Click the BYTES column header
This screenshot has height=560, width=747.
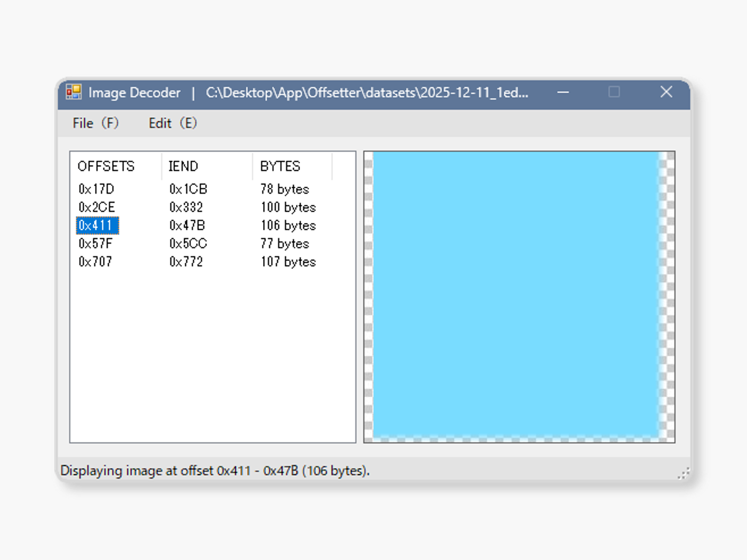coord(280,166)
